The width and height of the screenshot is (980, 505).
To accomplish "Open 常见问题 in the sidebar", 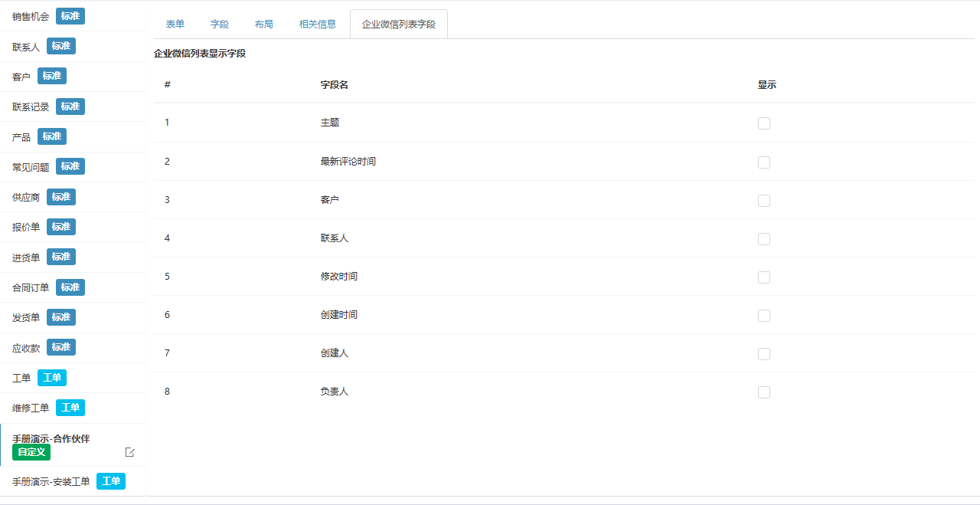I will click(x=31, y=167).
